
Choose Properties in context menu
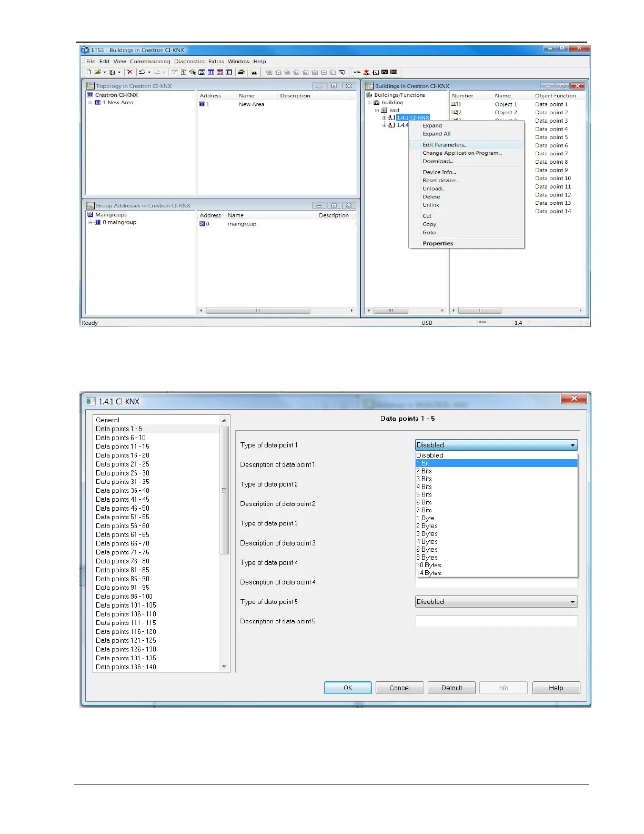(x=466, y=244)
